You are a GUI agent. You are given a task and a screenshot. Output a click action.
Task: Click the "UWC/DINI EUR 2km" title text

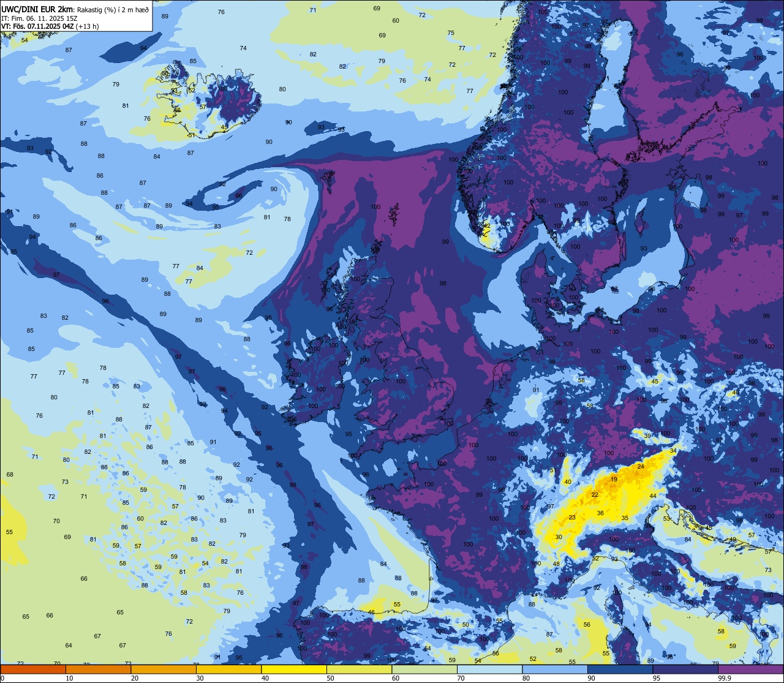37,9
